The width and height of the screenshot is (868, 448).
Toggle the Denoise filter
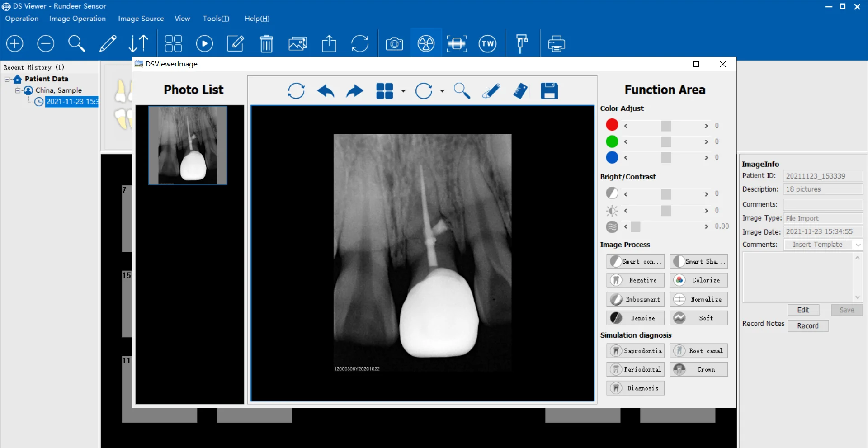pyautogui.click(x=636, y=318)
